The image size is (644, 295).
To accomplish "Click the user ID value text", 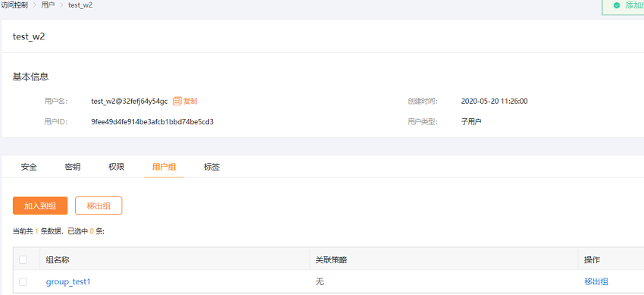I will pyautogui.click(x=152, y=121).
